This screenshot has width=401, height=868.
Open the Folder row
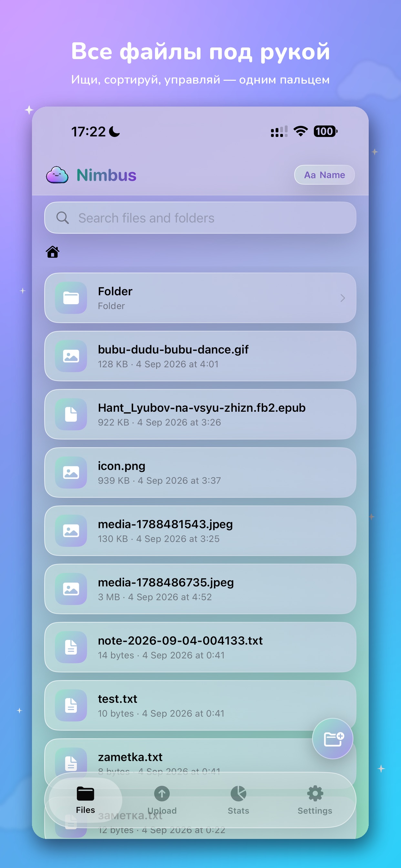(x=200, y=298)
